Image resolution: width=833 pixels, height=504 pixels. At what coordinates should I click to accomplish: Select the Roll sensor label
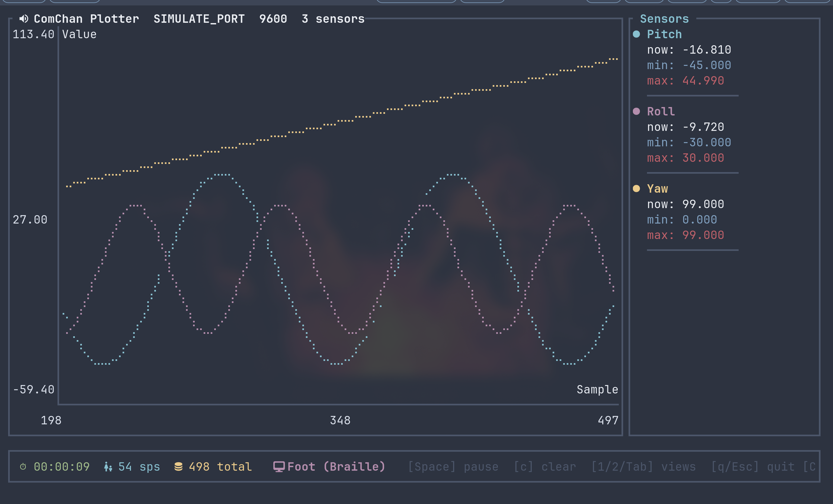tap(661, 111)
